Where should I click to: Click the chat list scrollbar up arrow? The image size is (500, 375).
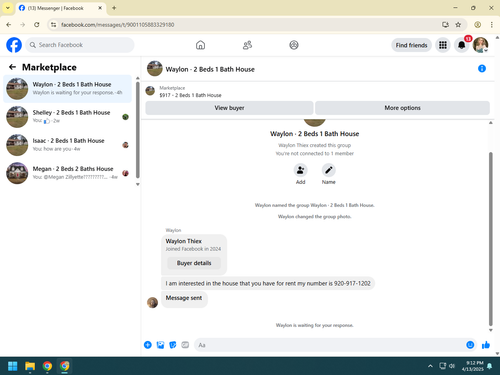click(x=137, y=78)
